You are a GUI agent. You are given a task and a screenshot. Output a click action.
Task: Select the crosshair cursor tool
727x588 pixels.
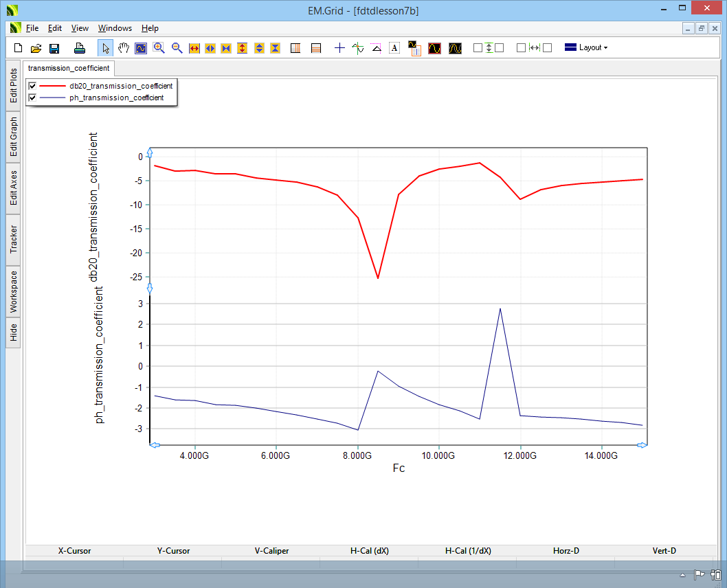[x=339, y=48]
